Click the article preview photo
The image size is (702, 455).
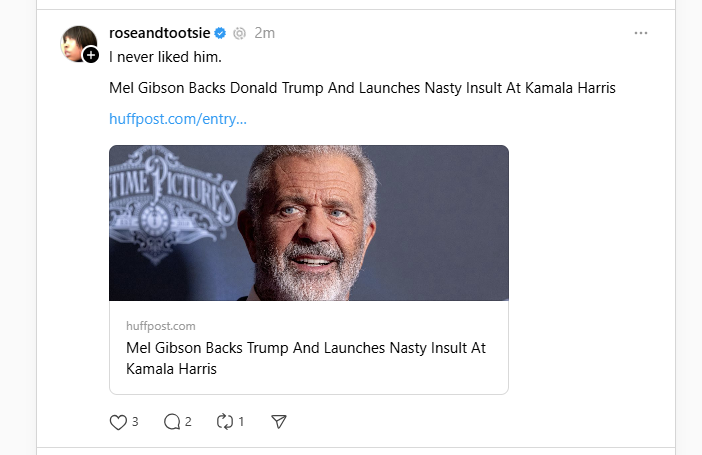coord(308,223)
